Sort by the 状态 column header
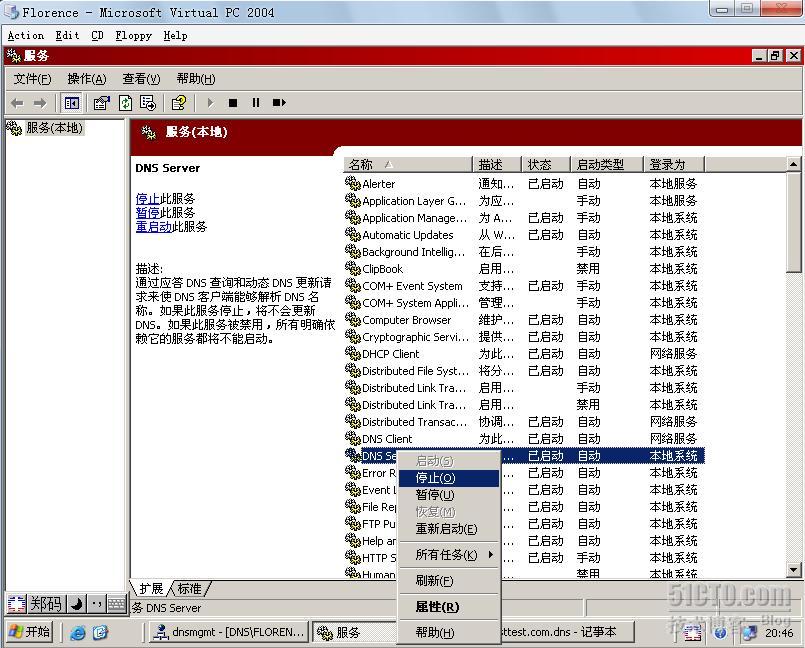 point(546,164)
